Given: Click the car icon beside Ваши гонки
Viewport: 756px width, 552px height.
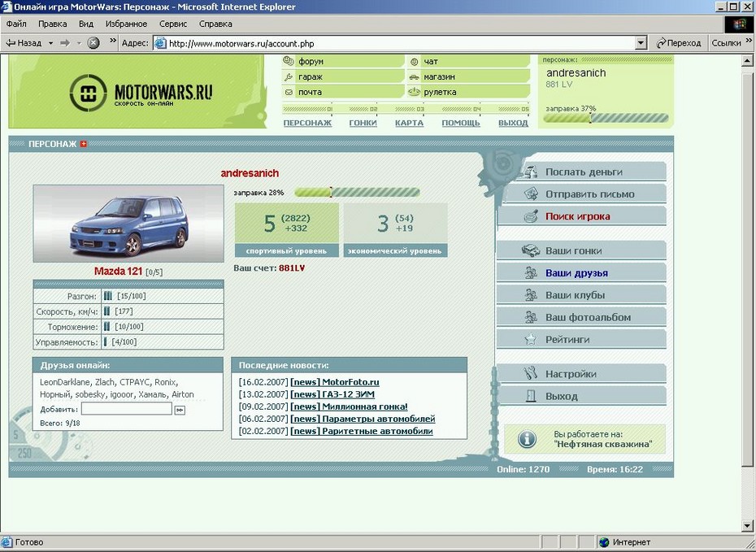Looking at the screenshot, I should 531,250.
